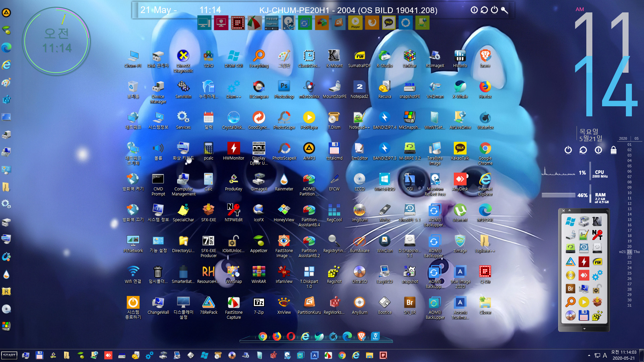
Task: Open the totalcmd desktop shortcut
Action: click(x=334, y=152)
